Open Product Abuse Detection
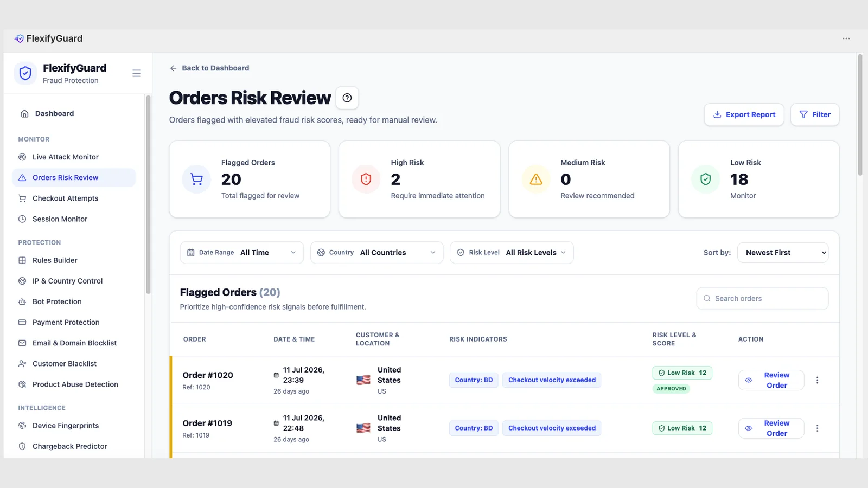The height and width of the screenshot is (488, 868). [74, 384]
